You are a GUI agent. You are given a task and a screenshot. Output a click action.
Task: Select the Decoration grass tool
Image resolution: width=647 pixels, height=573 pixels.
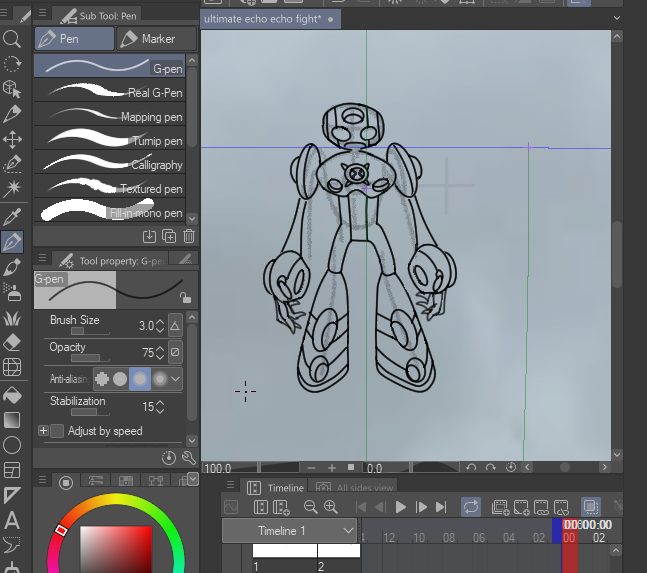[12, 318]
